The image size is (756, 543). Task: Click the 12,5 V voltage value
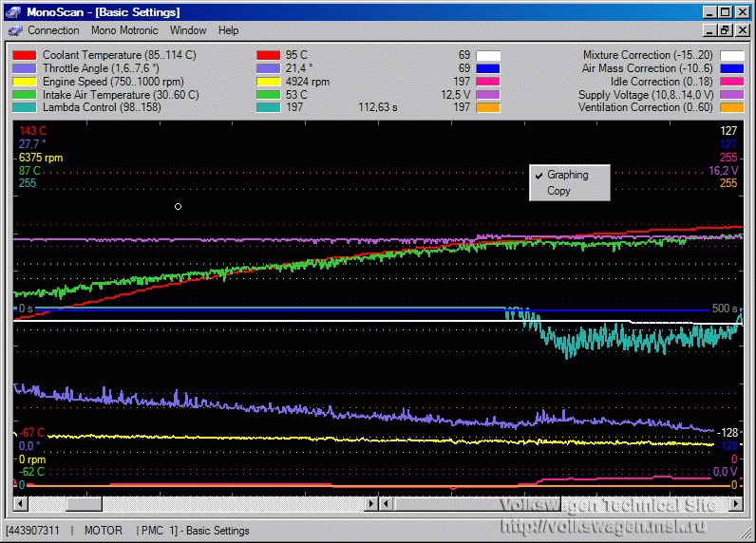click(455, 94)
